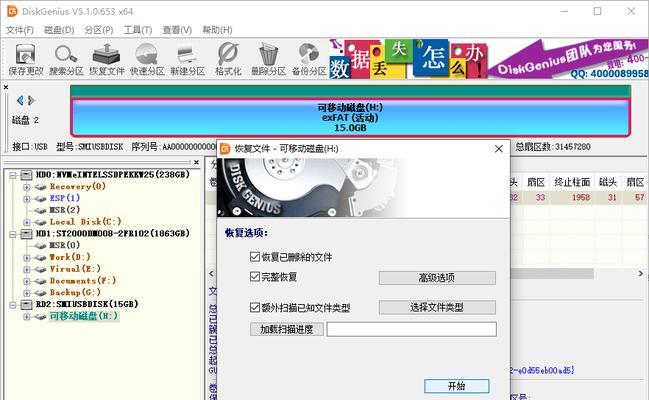Click the 保存更改 (Save Changes) toolbar icon
This screenshot has width=649, height=400.
(26, 56)
